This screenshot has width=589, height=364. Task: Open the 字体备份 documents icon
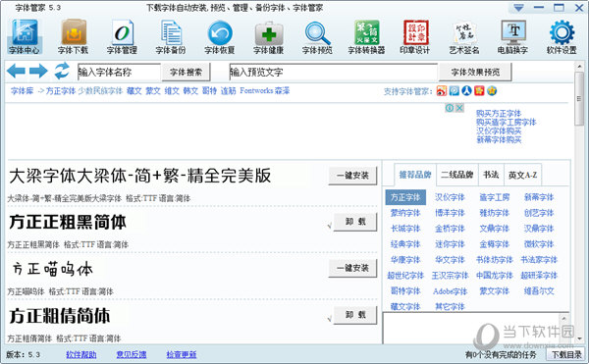point(171,36)
